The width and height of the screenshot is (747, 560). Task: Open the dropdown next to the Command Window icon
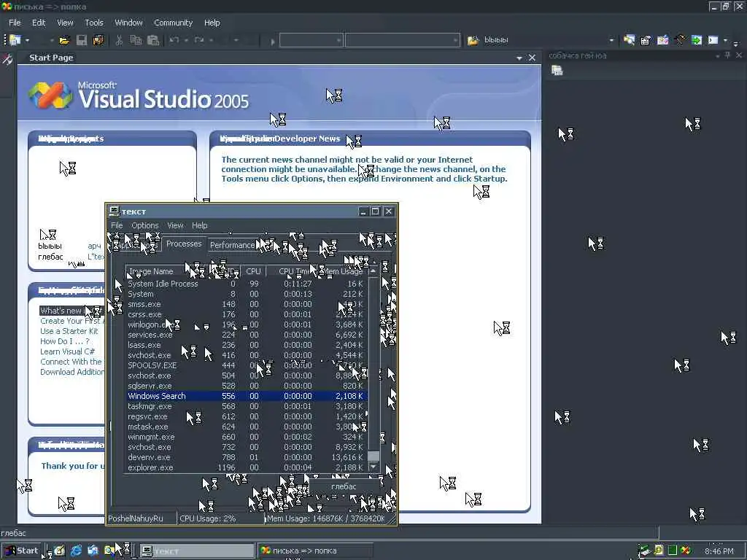725,41
